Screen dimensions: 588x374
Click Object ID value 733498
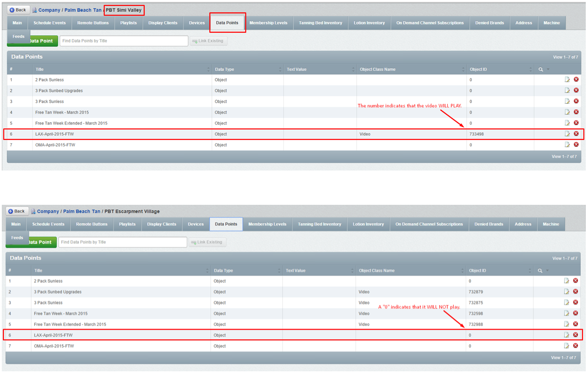[477, 134]
